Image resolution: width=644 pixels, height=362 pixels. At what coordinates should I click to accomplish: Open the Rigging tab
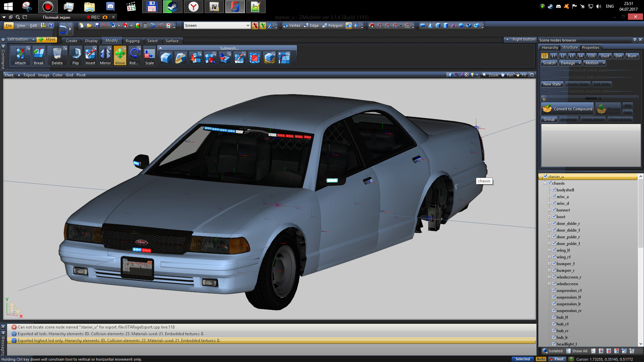[x=132, y=41]
